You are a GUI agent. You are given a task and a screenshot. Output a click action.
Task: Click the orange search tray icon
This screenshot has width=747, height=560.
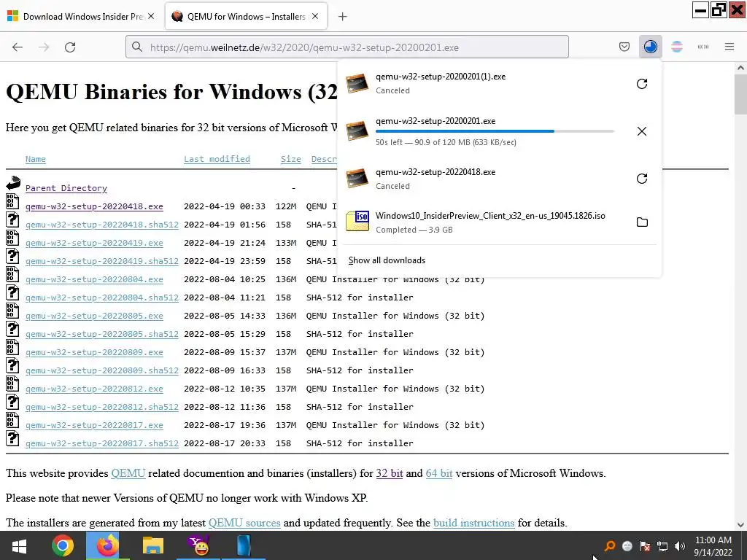[609, 546]
